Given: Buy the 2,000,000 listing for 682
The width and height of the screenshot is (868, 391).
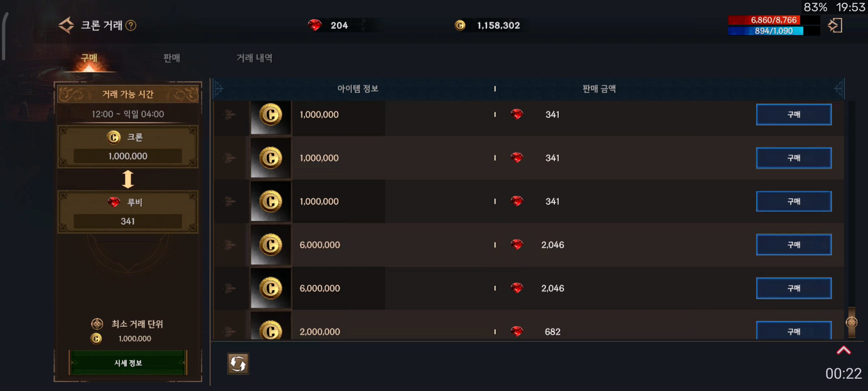Looking at the screenshot, I should 793,330.
